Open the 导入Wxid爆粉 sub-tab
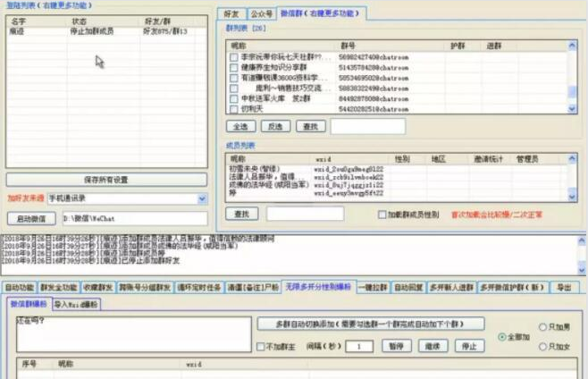Screen dimensions: 588x379 (78, 304)
